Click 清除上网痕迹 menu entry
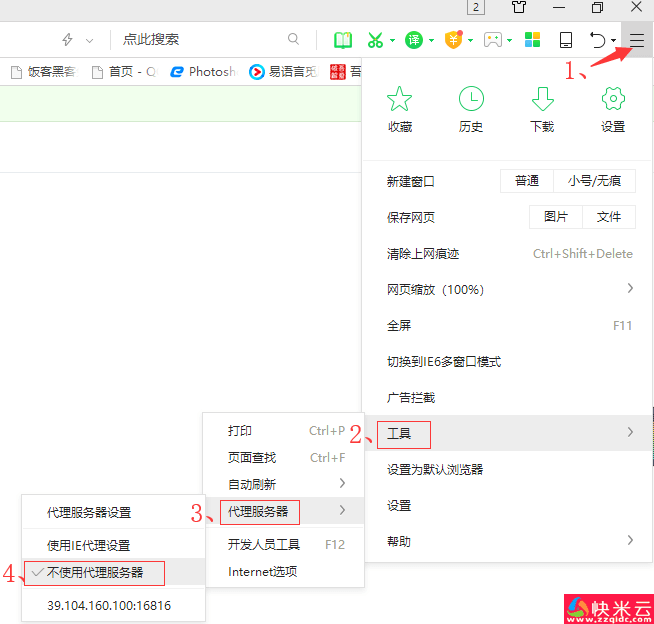654x624 pixels. (x=423, y=254)
